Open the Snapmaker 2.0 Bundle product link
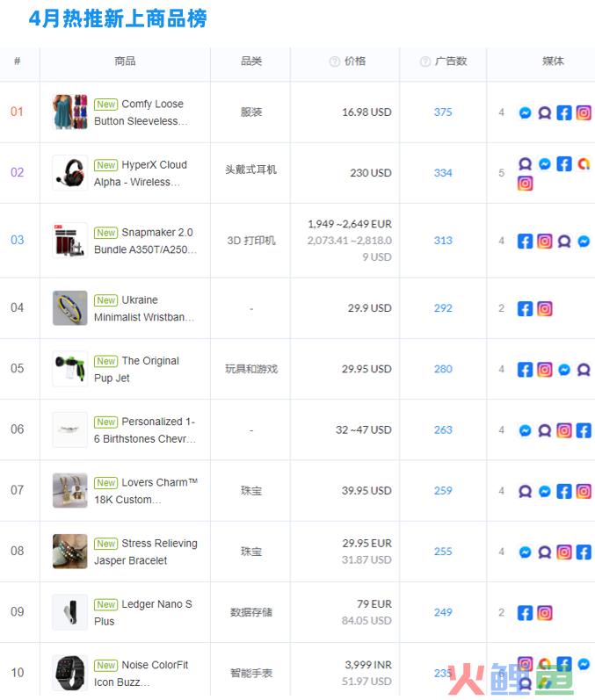The height and width of the screenshot is (700, 595). point(146,241)
